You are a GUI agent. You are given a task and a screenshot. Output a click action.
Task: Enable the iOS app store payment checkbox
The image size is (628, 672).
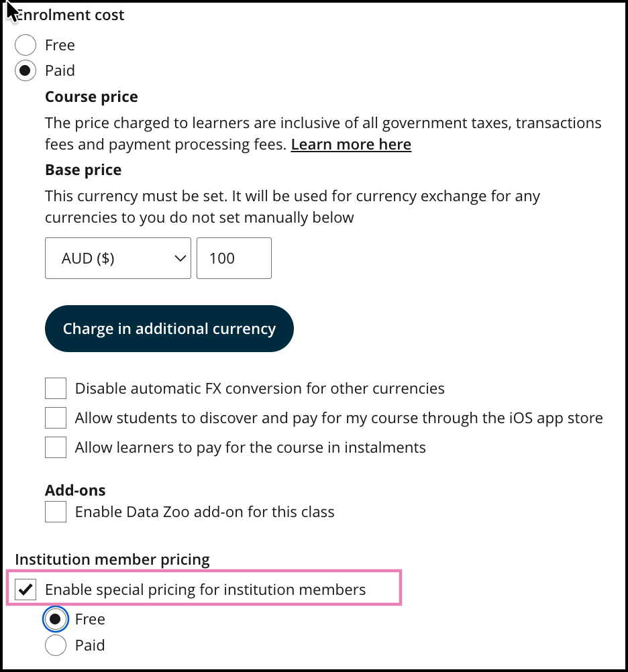click(56, 418)
